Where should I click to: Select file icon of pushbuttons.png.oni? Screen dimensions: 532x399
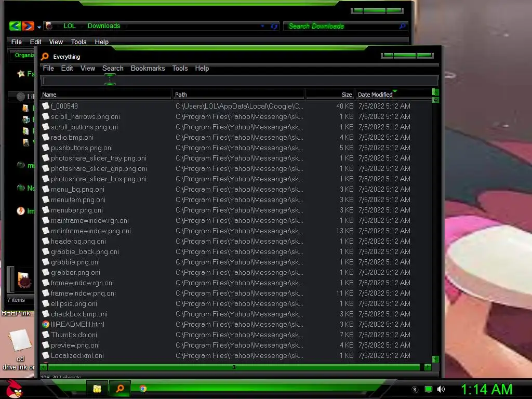pos(46,148)
